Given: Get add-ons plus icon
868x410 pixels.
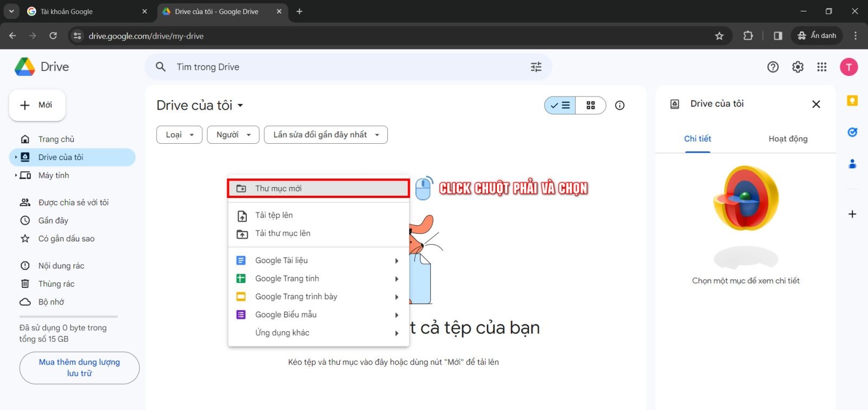Looking at the screenshot, I should pos(852,214).
